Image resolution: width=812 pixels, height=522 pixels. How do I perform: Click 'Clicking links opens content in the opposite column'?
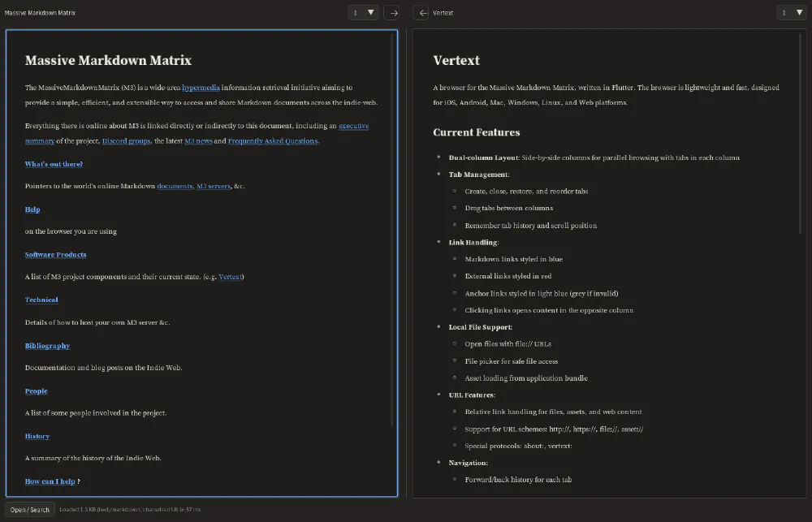[549, 310]
